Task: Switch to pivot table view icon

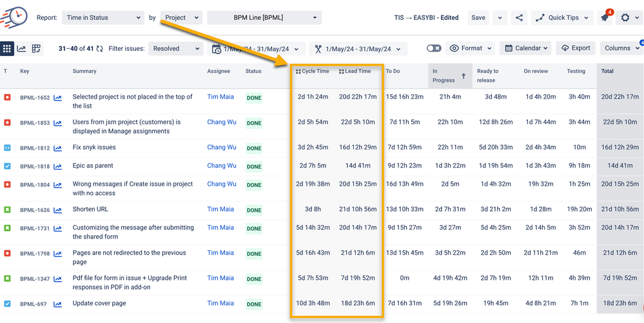Action: [x=36, y=48]
